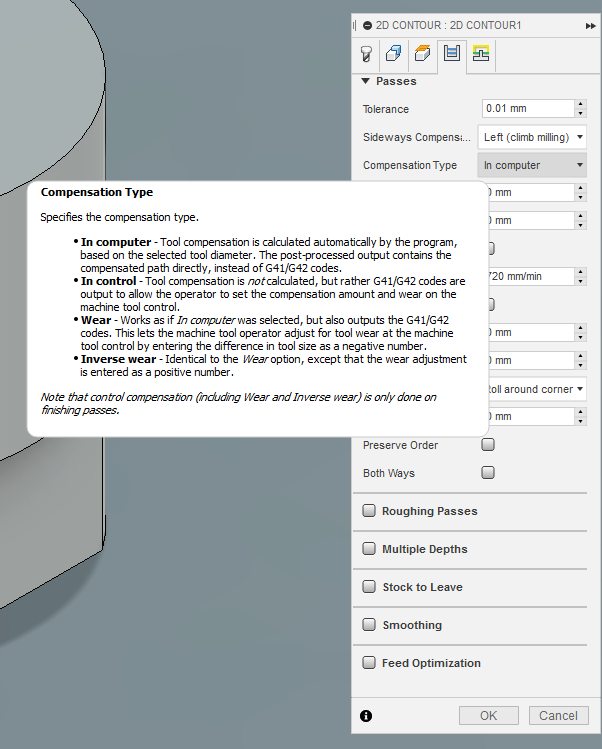Enable the Stock to Leave checkbox
This screenshot has height=749, width=602.
(x=369, y=587)
